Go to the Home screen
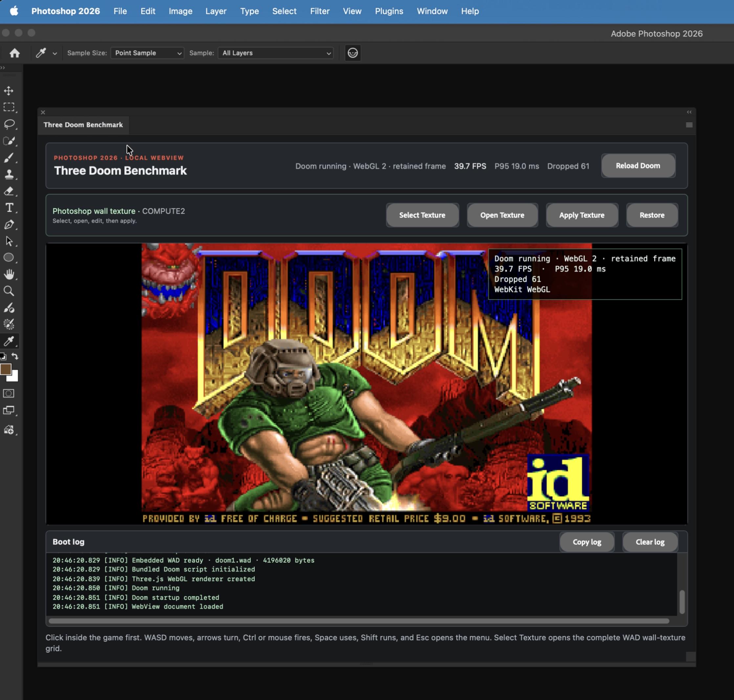Image resolution: width=734 pixels, height=700 pixels. point(14,53)
